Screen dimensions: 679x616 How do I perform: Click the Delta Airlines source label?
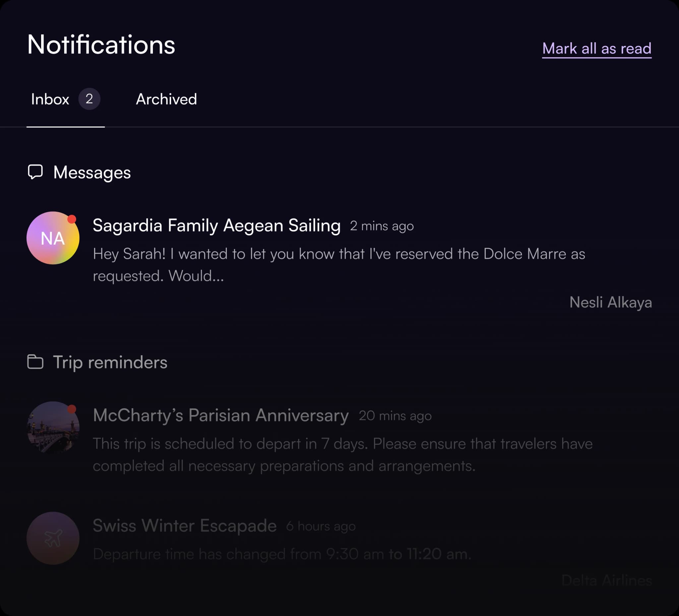[607, 581]
